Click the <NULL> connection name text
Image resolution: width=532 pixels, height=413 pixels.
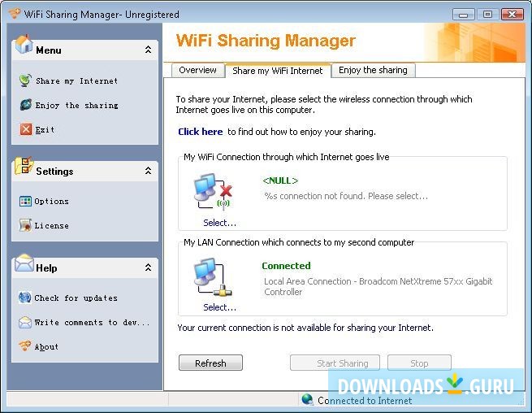tap(280, 180)
